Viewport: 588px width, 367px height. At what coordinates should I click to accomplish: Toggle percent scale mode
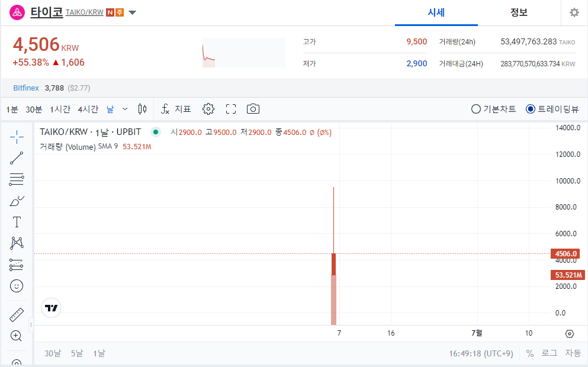[529, 353]
